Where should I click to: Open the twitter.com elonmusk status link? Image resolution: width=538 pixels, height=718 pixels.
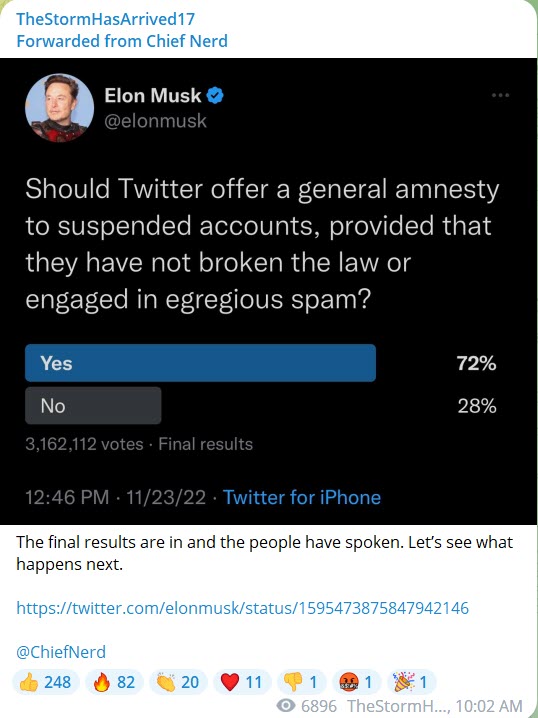coord(243,608)
